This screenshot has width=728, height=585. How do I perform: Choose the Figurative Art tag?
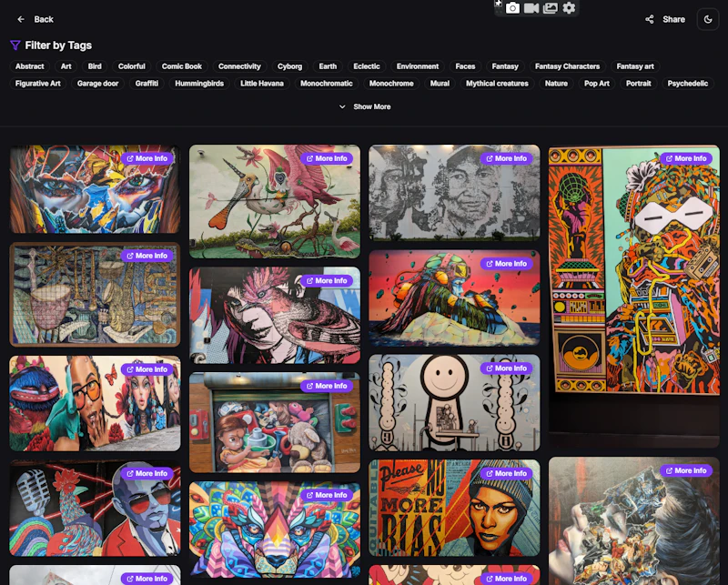pyautogui.click(x=38, y=84)
